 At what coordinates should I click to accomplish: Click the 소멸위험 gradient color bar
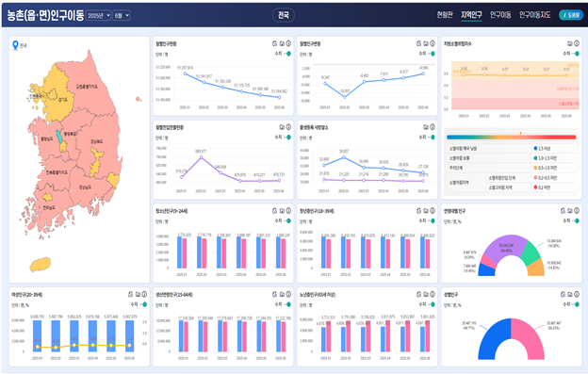[x=511, y=138]
